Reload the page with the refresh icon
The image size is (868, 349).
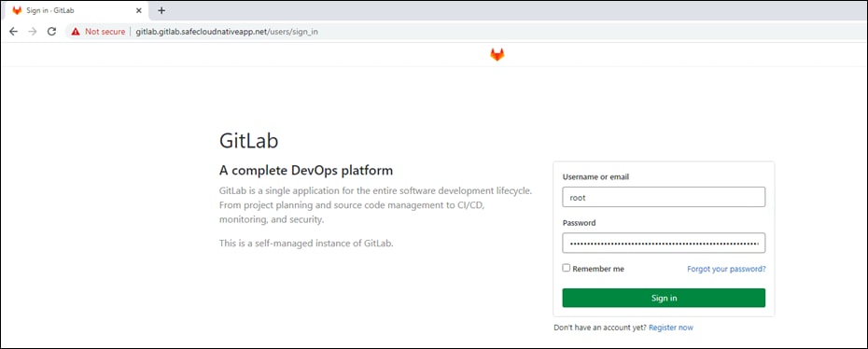(51, 32)
